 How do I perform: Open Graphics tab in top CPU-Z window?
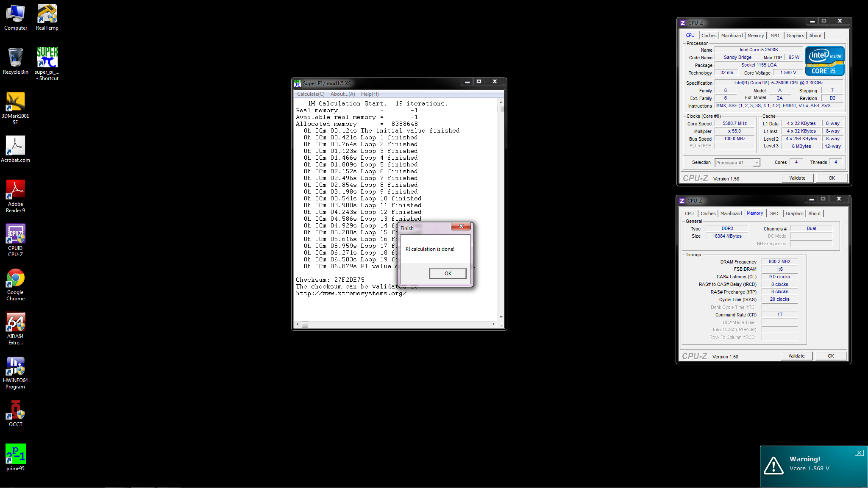(795, 36)
